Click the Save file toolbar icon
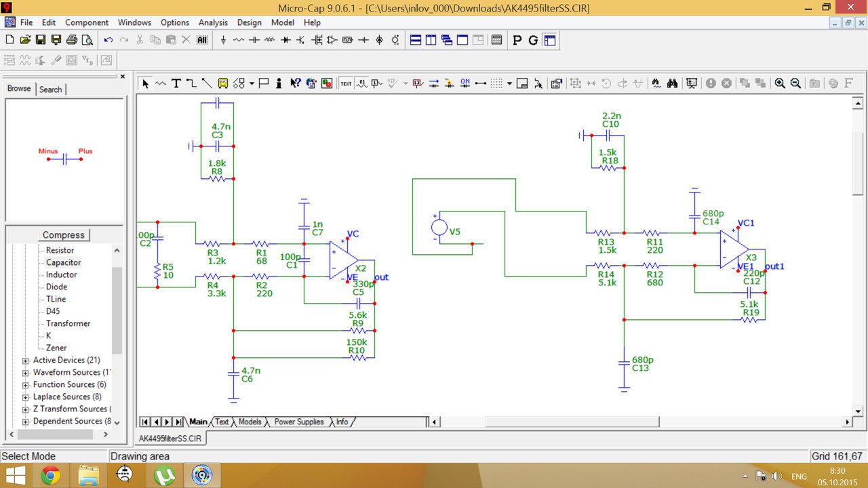Image resolution: width=868 pixels, height=488 pixels. (40, 40)
